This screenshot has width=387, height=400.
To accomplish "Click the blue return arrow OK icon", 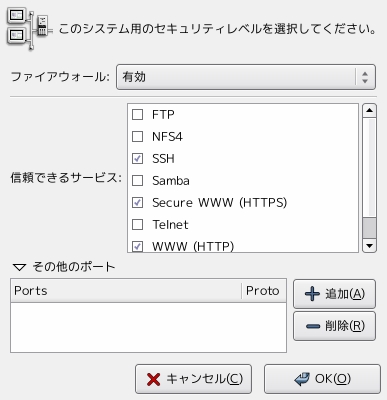I will (x=302, y=379).
